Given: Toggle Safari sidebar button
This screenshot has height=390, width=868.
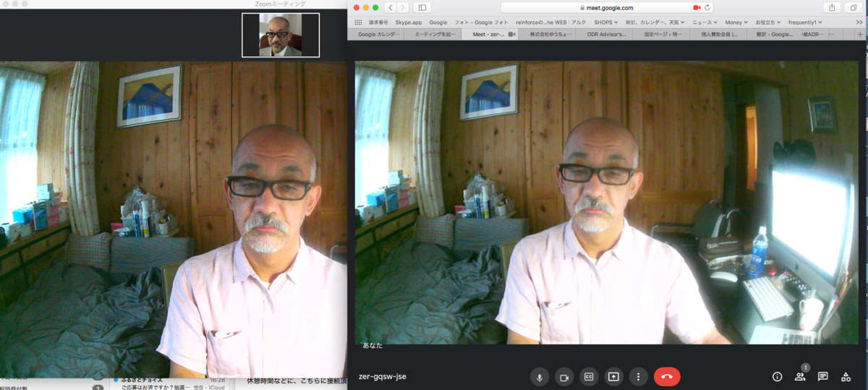Looking at the screenshot, I should [x=422, y=7].
